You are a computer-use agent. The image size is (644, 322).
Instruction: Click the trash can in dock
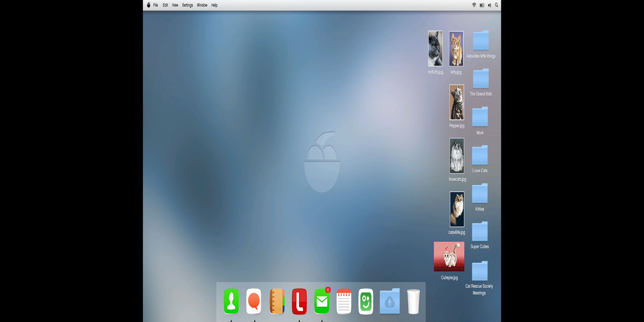click(x=414, y=301)
